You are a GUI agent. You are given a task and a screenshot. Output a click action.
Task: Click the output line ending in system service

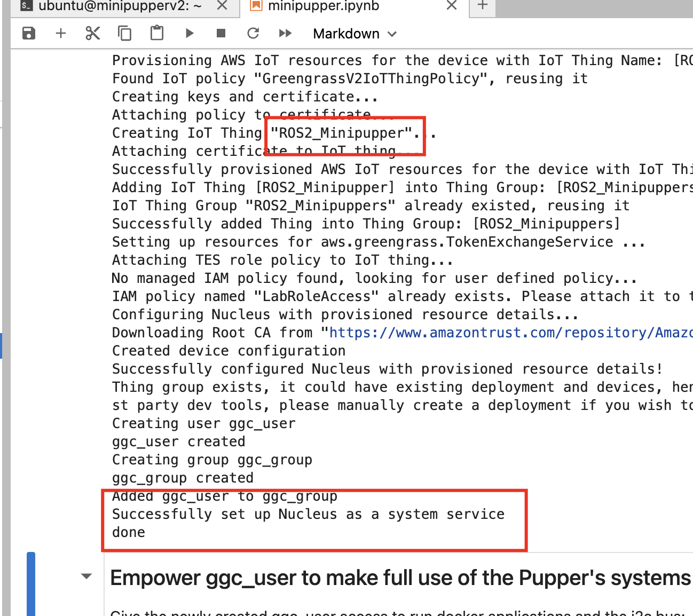pyautogui.click(x=308, y=515)
